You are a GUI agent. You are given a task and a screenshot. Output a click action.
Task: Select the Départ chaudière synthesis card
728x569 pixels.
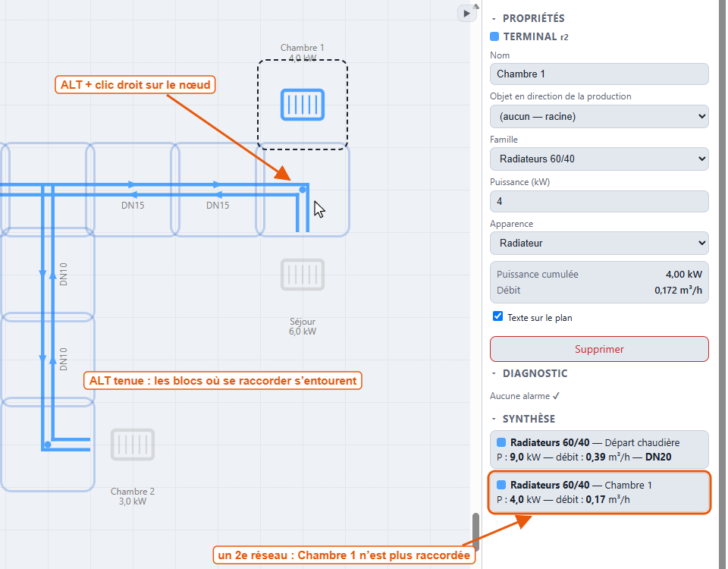pos(599,450)
